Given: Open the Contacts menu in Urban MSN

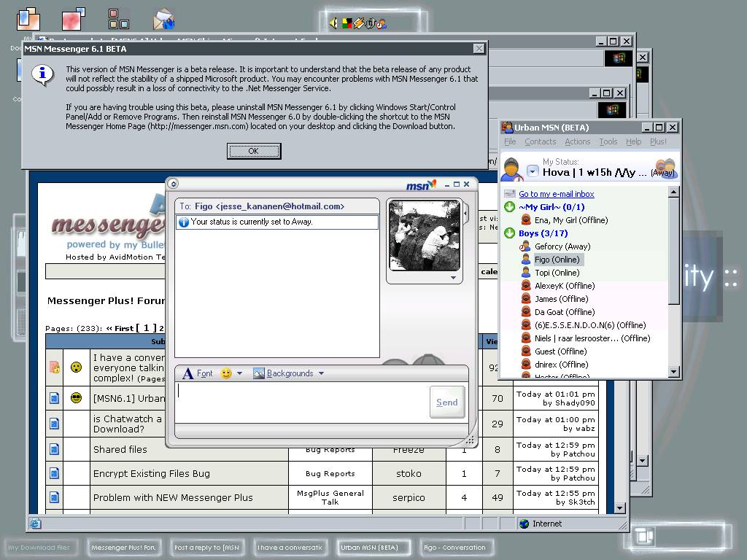Looking at the screenshot, I should click(x=540, y=141).
